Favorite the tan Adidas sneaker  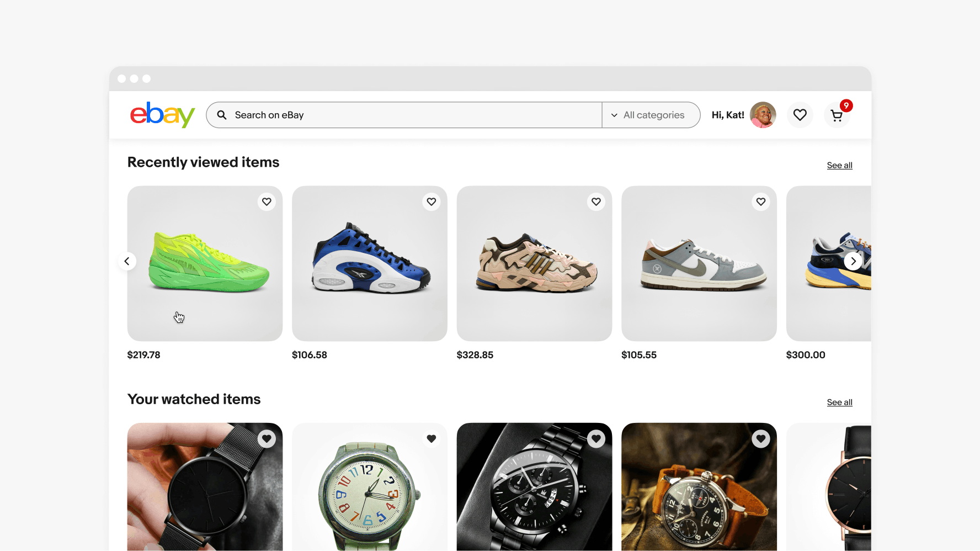coord(596,202)
